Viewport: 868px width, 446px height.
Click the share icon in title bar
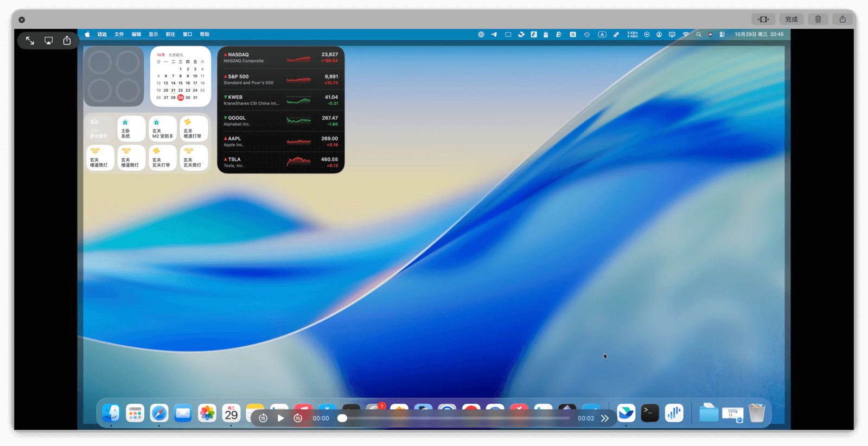[x=843, y=20]
